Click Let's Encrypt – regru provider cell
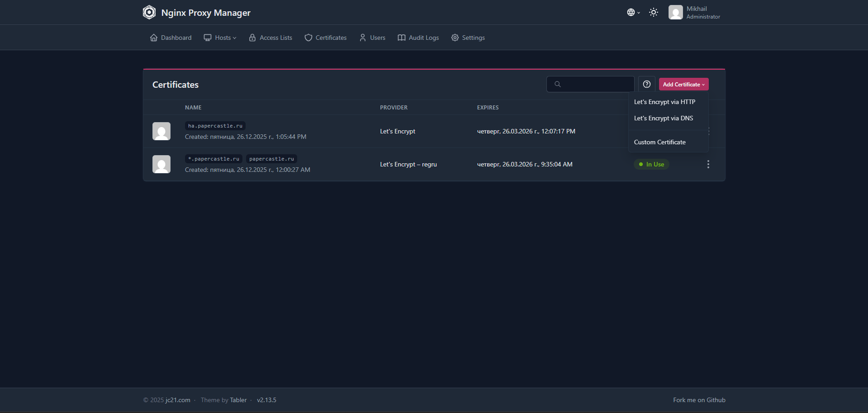 (x=408, y=164)
